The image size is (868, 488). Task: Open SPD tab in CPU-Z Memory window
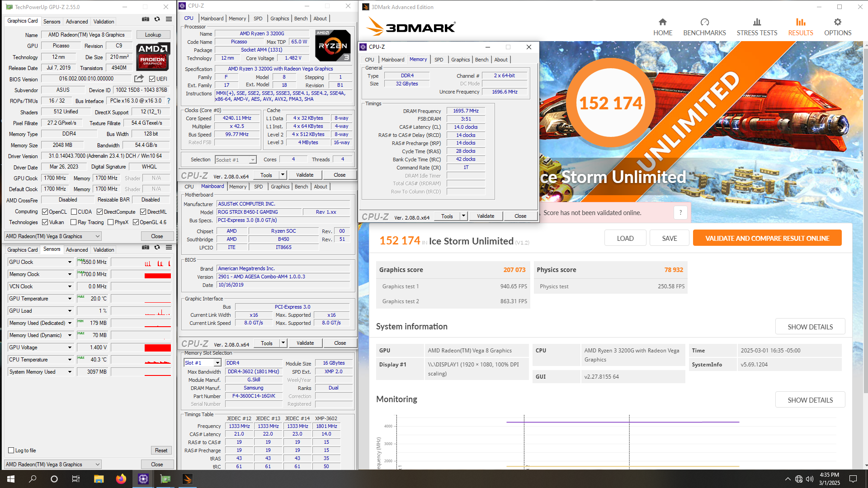[439, 60]
